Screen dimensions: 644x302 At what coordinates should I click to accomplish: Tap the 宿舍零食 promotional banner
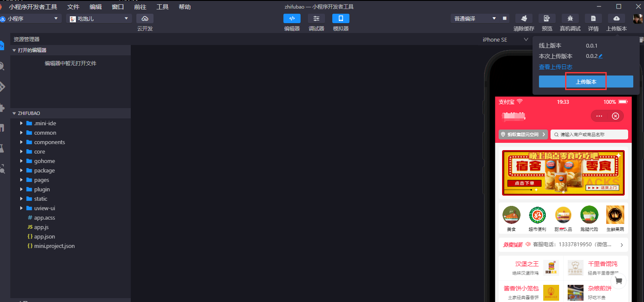tap(563, 173)
